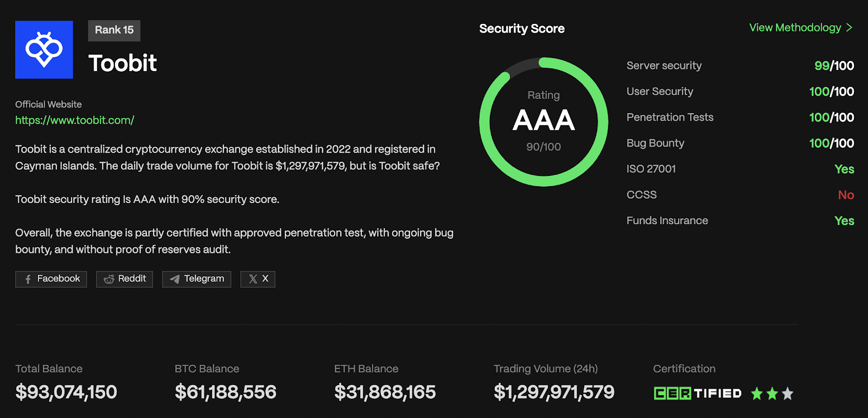Expand View Methodology via the chevron arrow

(850, 28)
